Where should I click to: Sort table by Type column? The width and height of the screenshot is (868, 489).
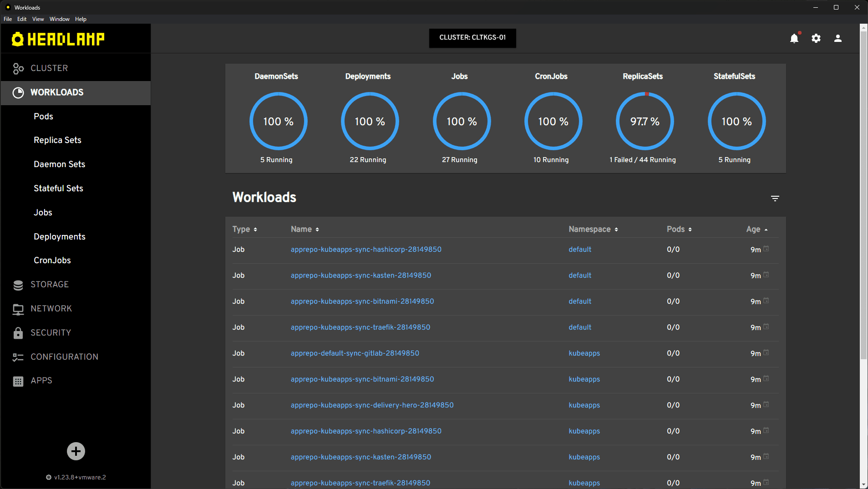coord(245,229)
